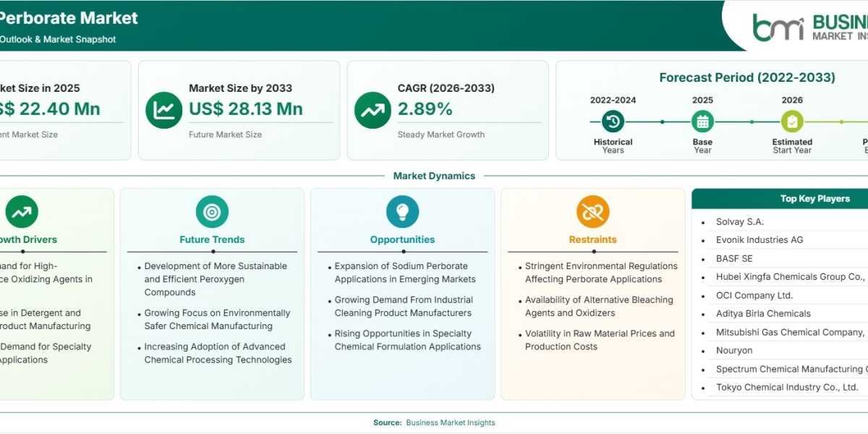Select 'Spectrum Chemical Manufacturing' entry
Viewport: 868px width, 434px height.
(x=791, y=369)
